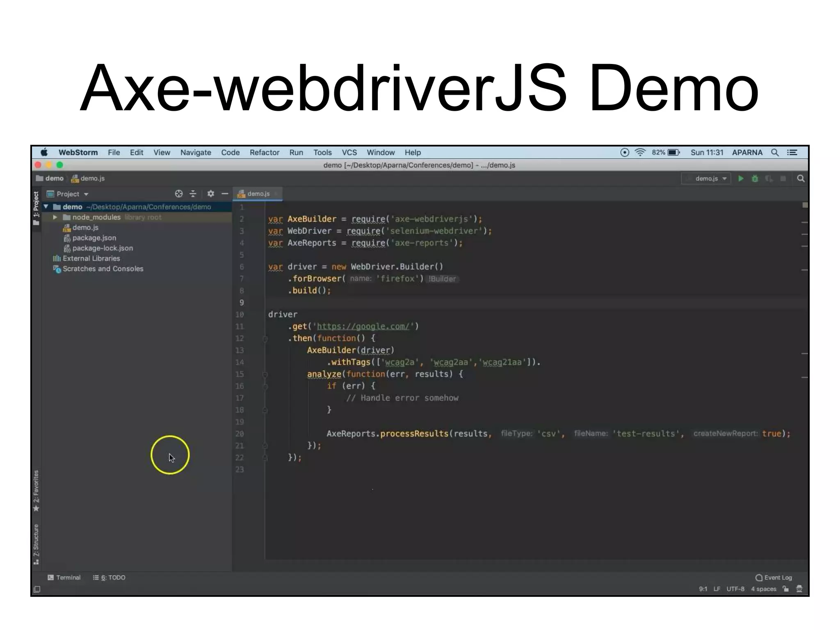Open the Window menu
This screenshot has width=840, height=630.
point(380,153)
